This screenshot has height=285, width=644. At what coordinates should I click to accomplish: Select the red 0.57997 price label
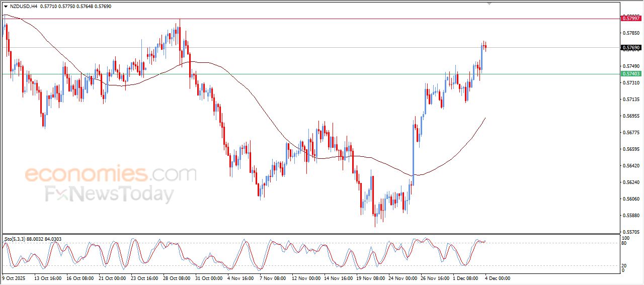631,18
